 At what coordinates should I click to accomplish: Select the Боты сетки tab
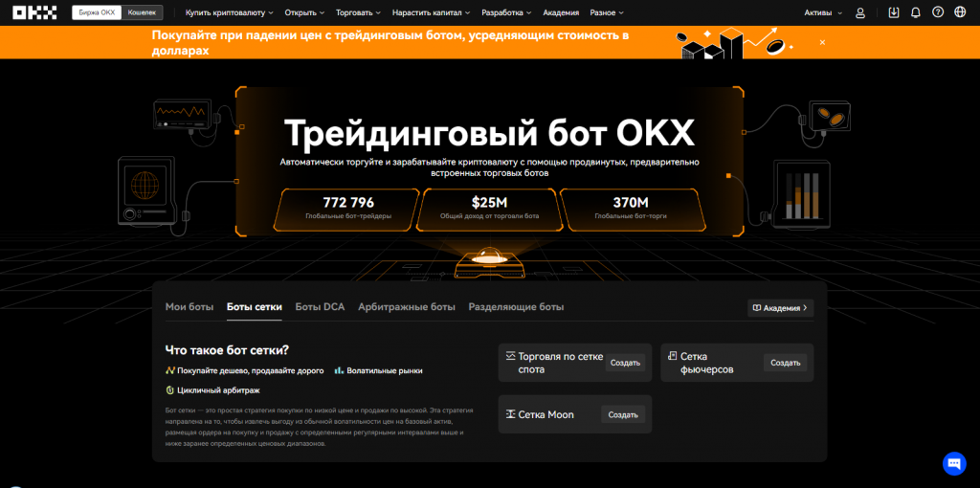(x=255, y=307)
